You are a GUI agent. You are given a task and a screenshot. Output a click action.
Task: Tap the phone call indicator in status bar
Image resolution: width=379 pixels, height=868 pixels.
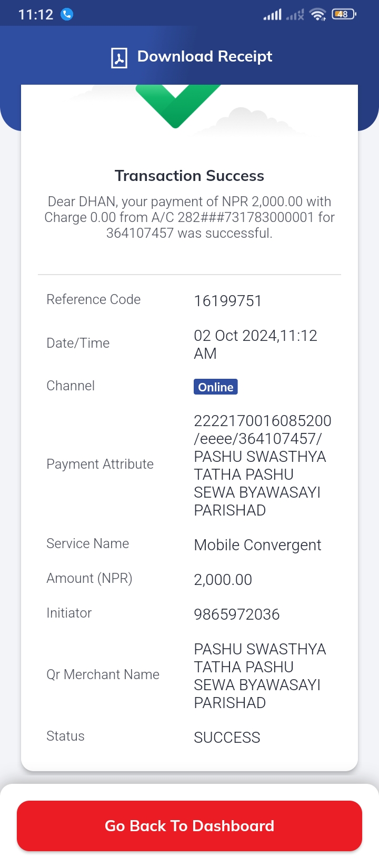pyautogui.click(x=67, y=14)
